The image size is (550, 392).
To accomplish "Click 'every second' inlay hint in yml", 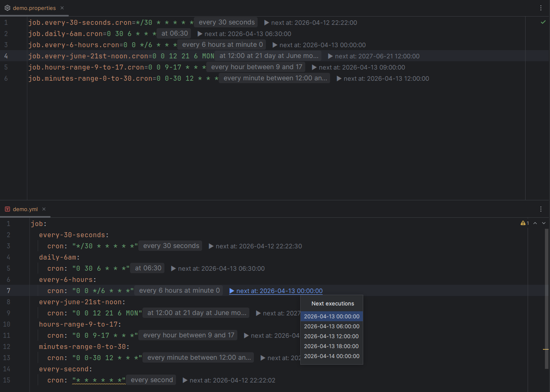I will click(x=152, y=380).
